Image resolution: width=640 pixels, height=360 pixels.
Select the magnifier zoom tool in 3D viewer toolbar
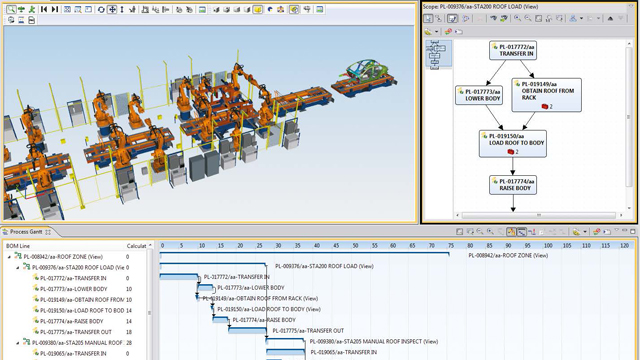[11, 9]
